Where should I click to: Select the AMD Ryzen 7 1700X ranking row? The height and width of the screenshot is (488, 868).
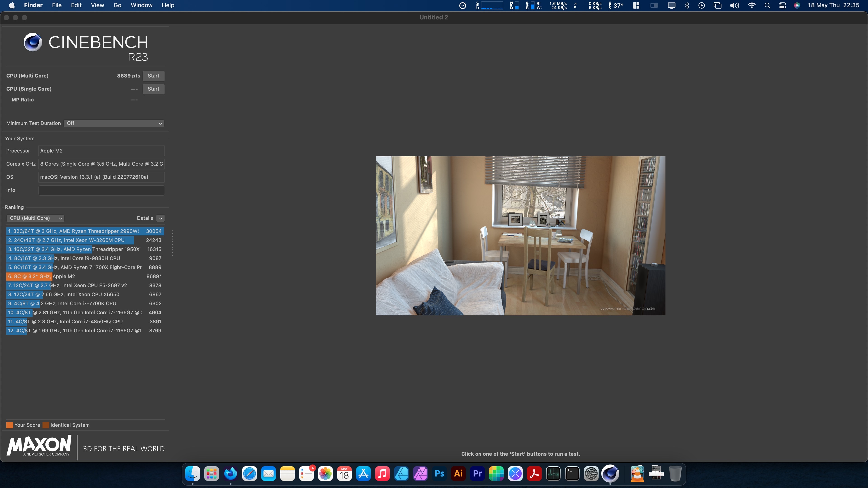click(85, 267)
